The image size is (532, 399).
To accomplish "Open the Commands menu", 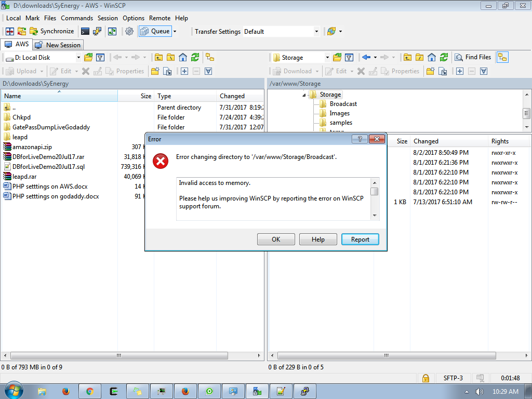I will (76, 18).
